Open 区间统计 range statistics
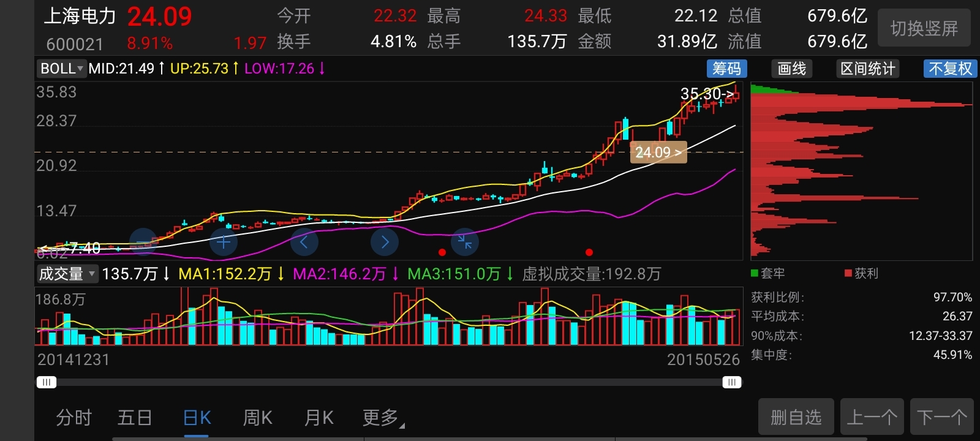Image resolution: width=980 pixels, height=441 pixels. point(867,69)
